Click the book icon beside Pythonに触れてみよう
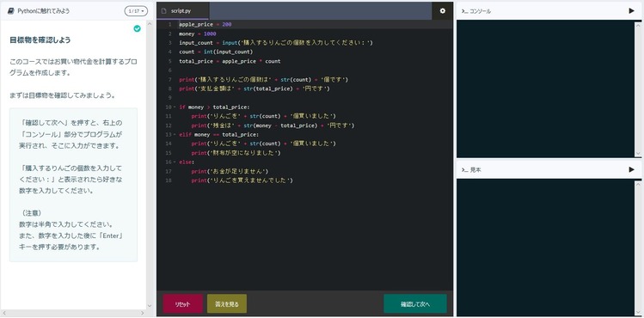644x318 pixels. tap(11, 11)
